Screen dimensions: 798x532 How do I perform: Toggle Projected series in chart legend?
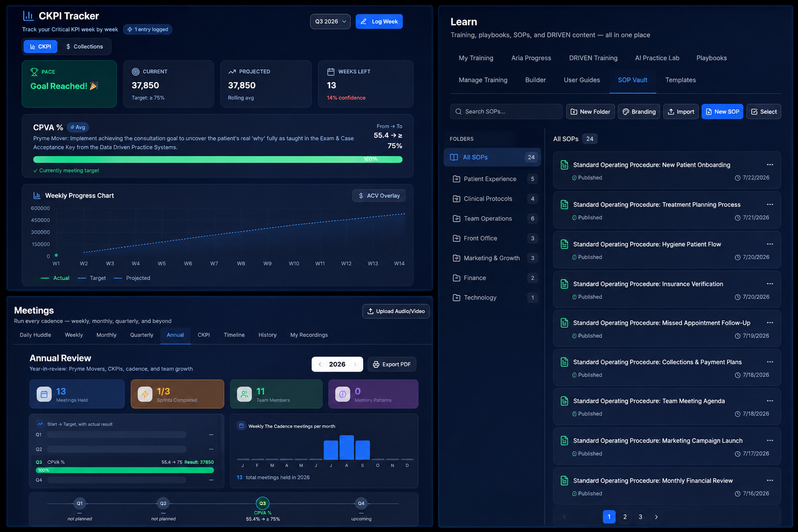pos(132,278)
